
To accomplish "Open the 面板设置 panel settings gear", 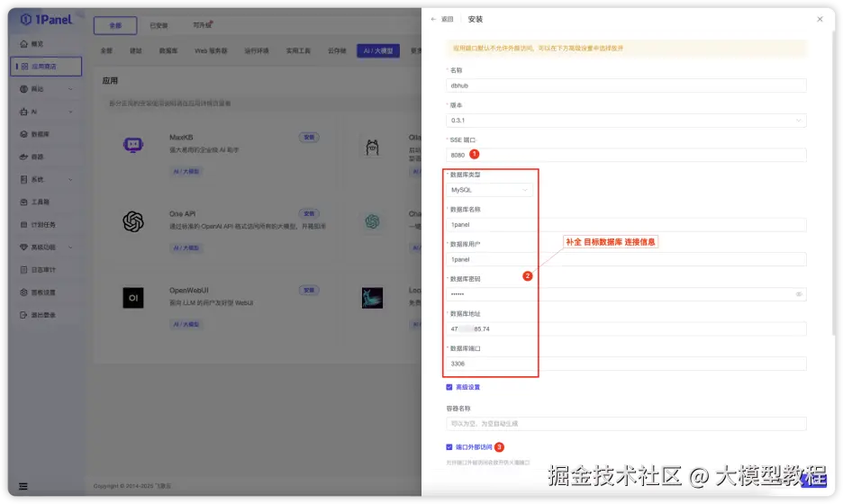I will click(23, 292).
